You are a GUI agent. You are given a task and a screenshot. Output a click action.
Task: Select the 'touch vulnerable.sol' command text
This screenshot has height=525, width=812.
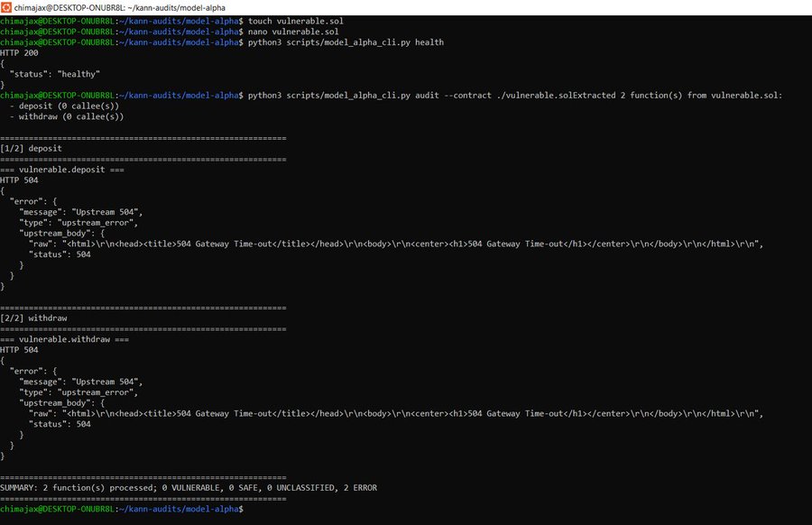[x=296, y=22]
